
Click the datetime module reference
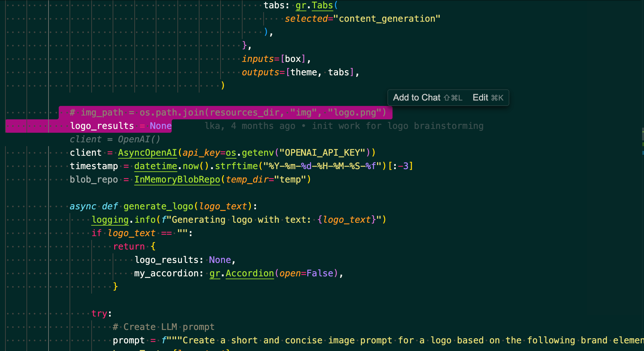155,166
